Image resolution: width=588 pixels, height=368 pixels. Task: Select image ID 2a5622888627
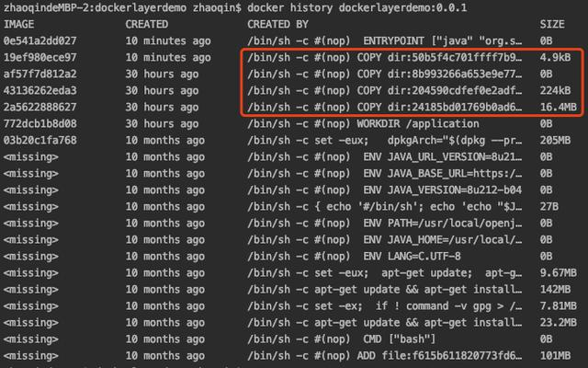coord(40,107)
